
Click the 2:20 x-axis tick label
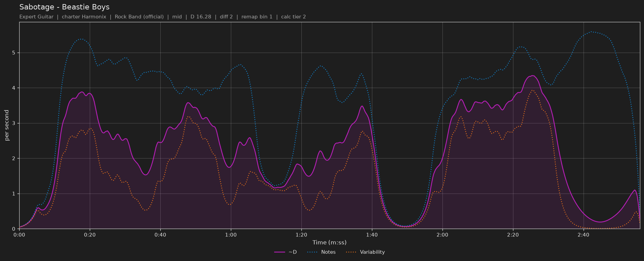pyautogui.click(x=513, y=235)
